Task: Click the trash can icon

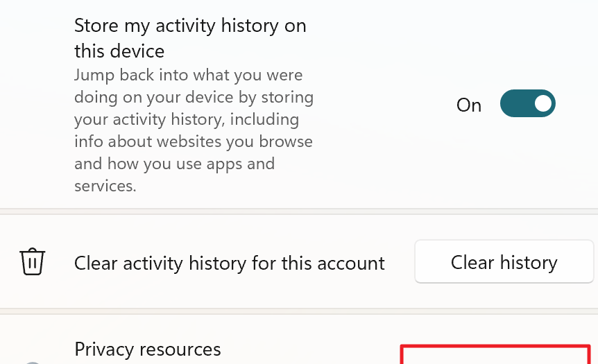Action: click(x=33, y=261)
